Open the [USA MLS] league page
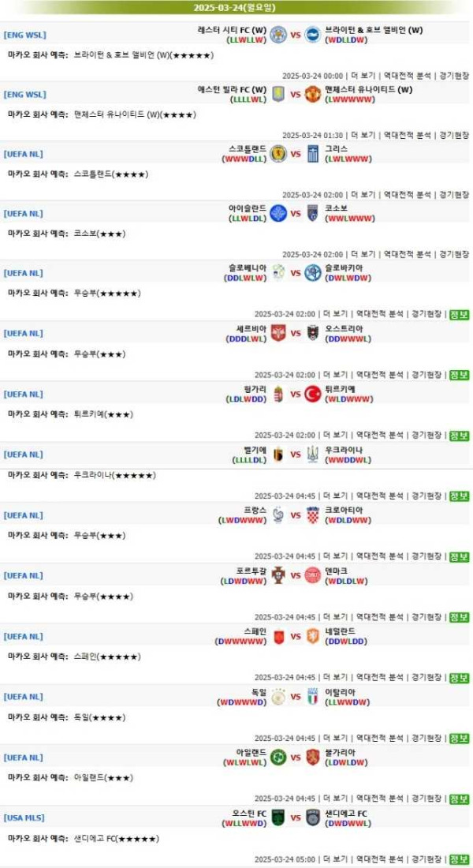This screenshot has width=473, height=868. [25, 820]
